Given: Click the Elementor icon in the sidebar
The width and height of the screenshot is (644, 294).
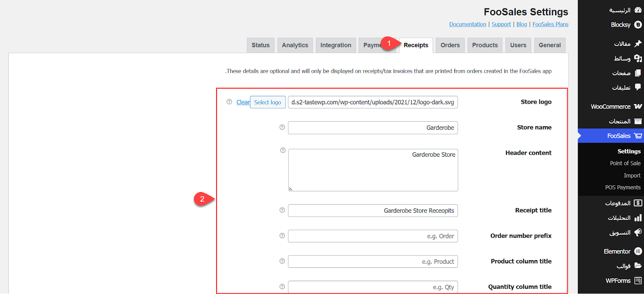Looking at the screenshot, I should (x=638, y=251).
